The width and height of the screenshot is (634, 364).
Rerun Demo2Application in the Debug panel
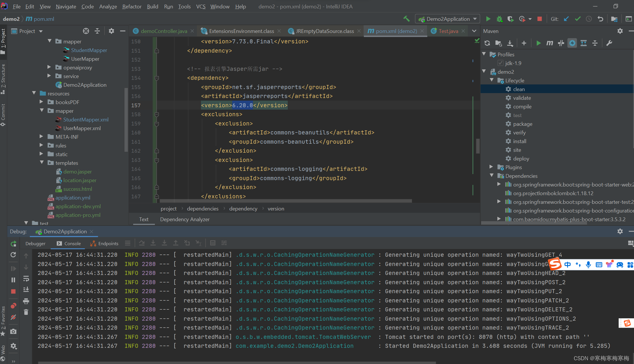coord(13,255)
